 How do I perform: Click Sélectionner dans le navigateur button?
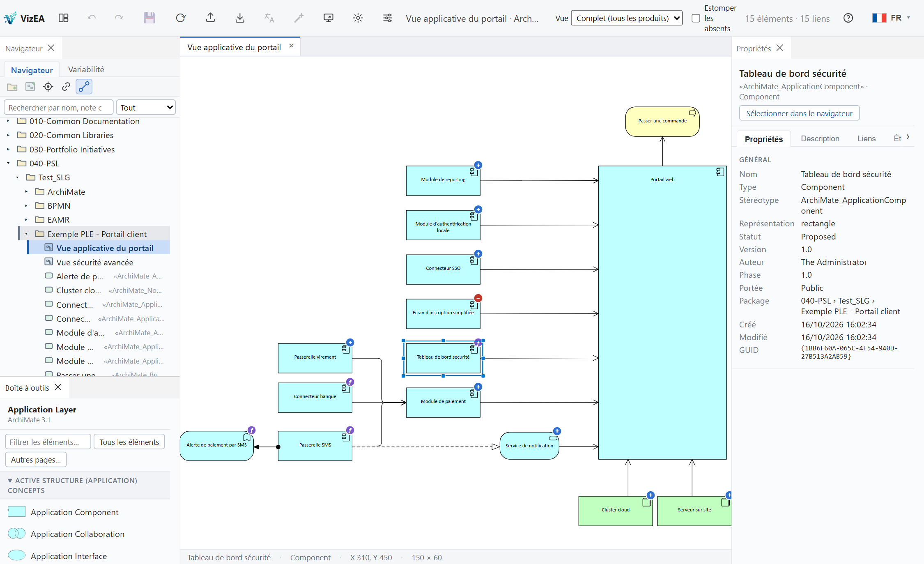(x=799, y=113)
